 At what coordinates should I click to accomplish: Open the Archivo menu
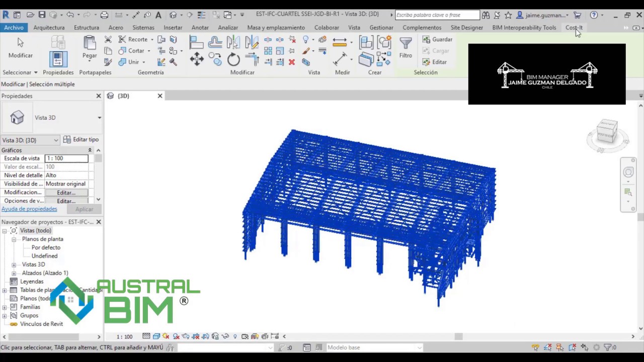point(14,28)
